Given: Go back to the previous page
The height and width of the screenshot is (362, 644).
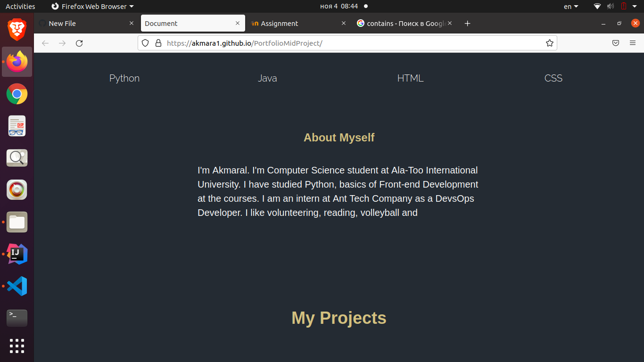Looking at the screenshot, I should [x=45, y=43].
